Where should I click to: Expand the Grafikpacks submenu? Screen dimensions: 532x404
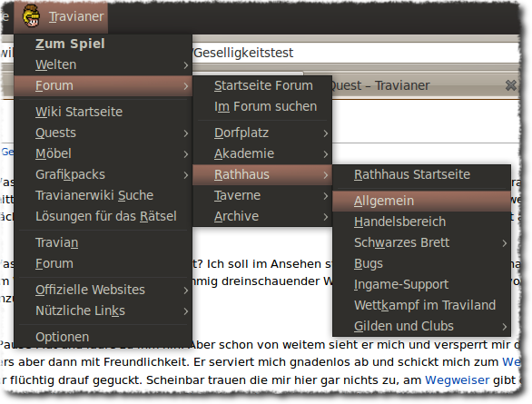[x=103, y=174]
